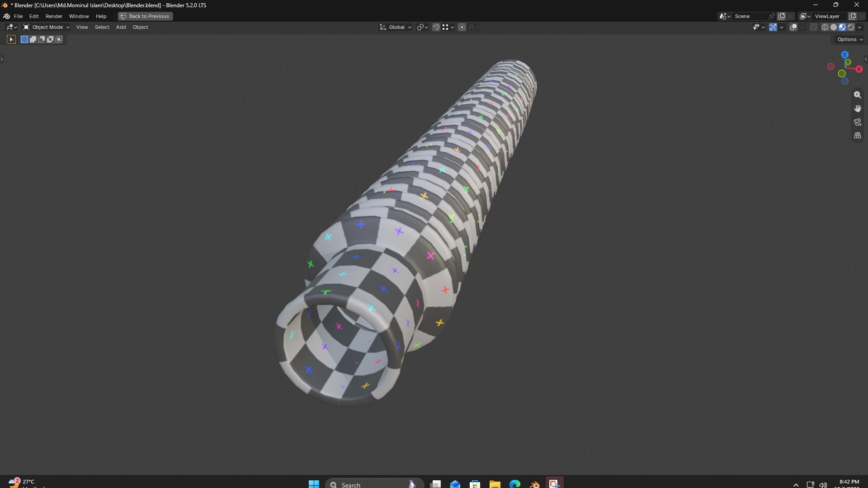Viewport: 868px width, 488px height.
Task: Add a new view layer
Action: (853, 16)
